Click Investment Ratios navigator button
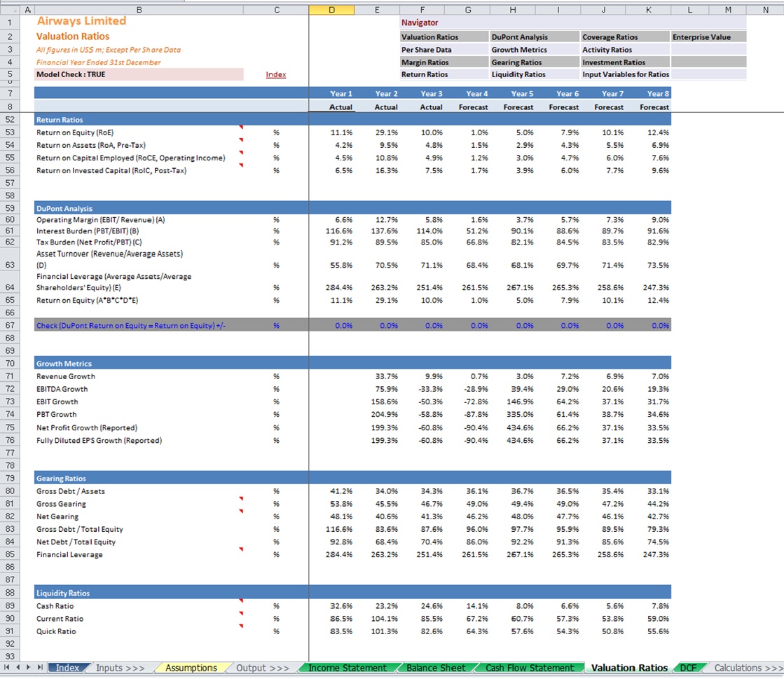Screen dimensions: 784x679 625,62
